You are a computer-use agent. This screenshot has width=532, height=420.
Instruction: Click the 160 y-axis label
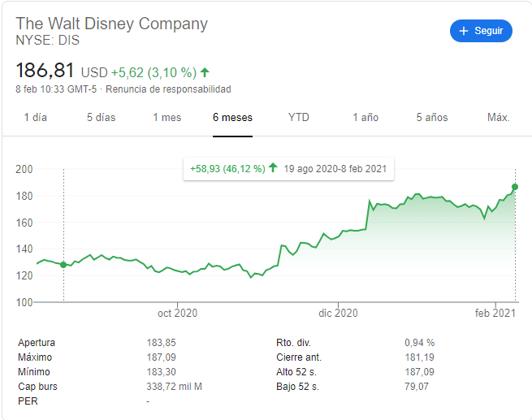click(24, 223)
